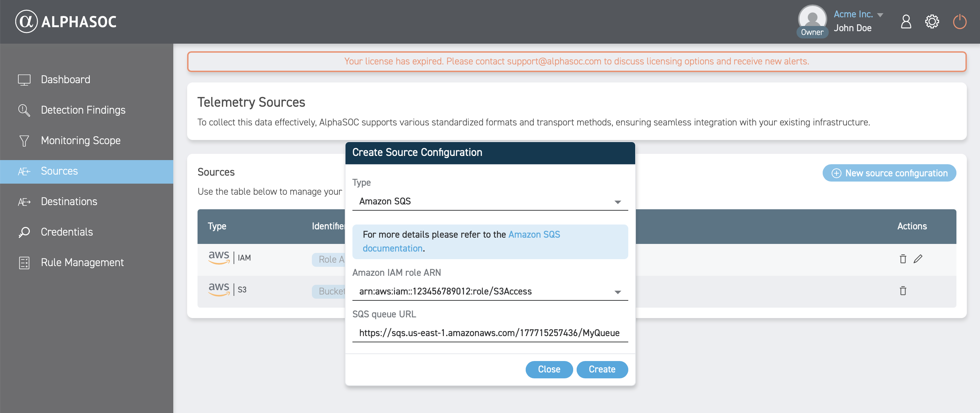Open the Amazon IAM role ARN dropdown

pos(489,291)
